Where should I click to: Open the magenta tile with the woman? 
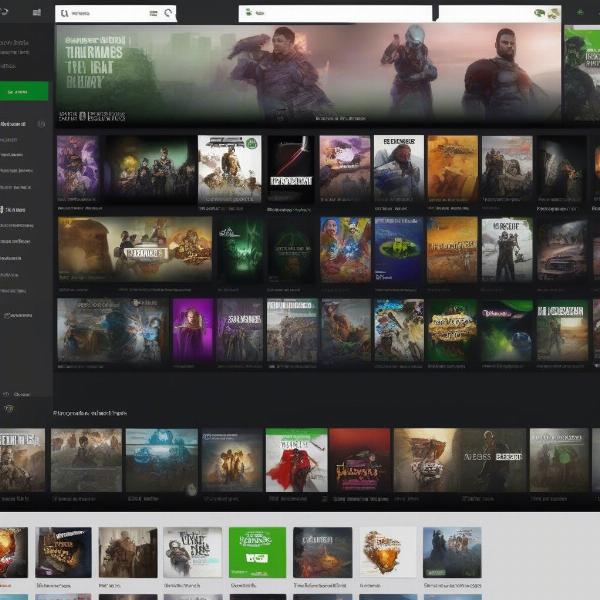pyautogui.click(x=192, y=330)
